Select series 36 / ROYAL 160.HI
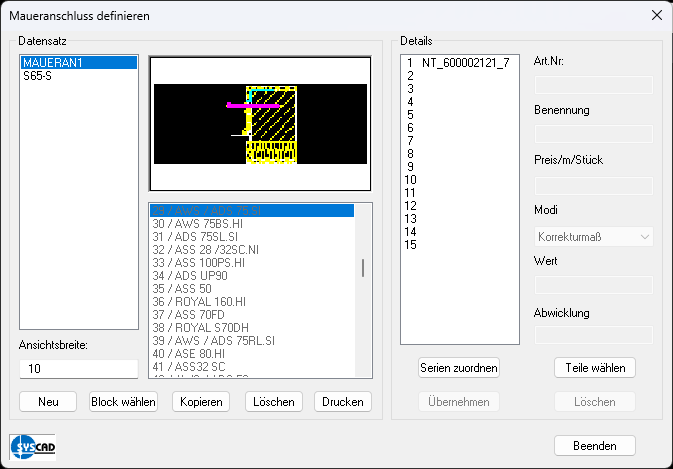This screenshot has height=469, width=673. pyautogui.click(x=252, y=302)
